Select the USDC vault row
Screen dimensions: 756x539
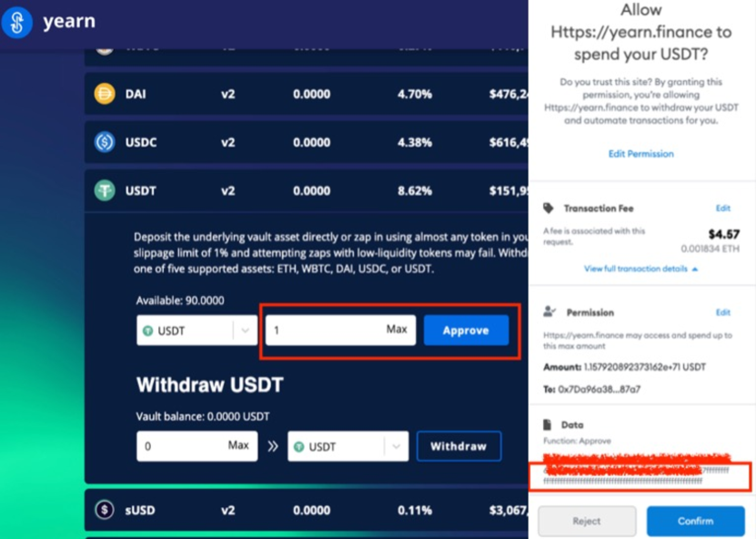307,142
